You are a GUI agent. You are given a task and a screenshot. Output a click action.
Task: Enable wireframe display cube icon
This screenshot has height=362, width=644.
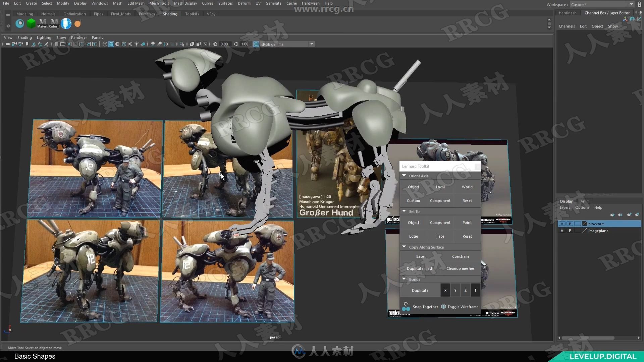coord(105,44)
